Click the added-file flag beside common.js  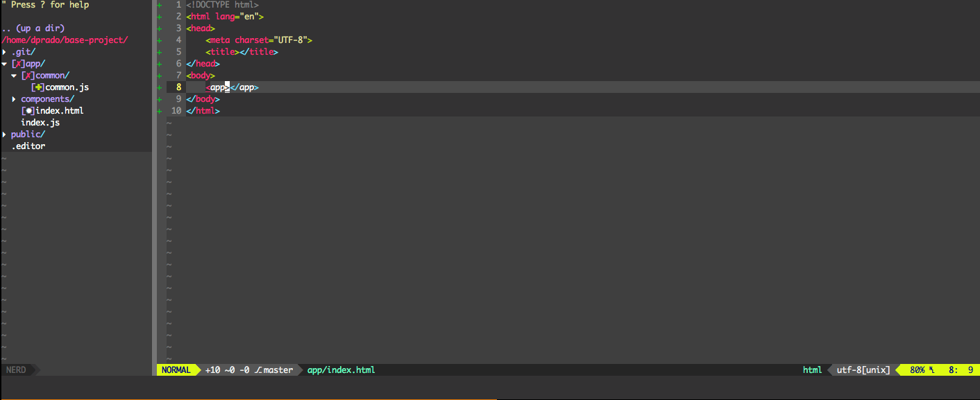[x=38, y=87]
